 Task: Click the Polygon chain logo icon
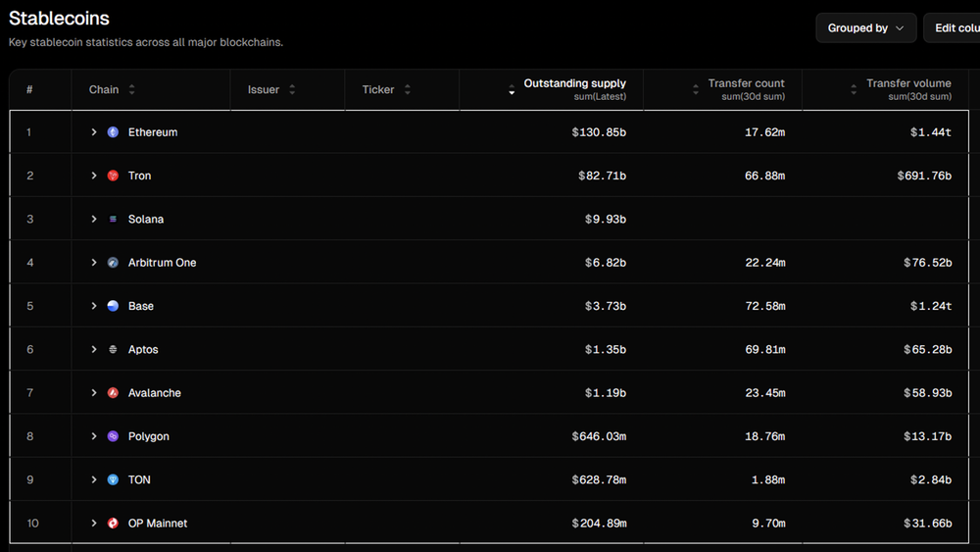tap(113, 436)
